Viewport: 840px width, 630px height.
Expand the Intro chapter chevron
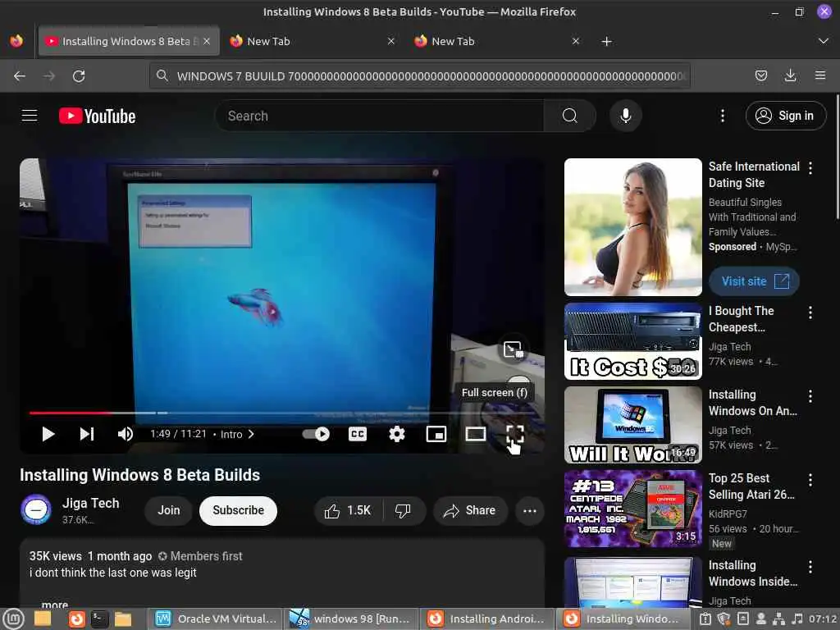click(251, 434)
